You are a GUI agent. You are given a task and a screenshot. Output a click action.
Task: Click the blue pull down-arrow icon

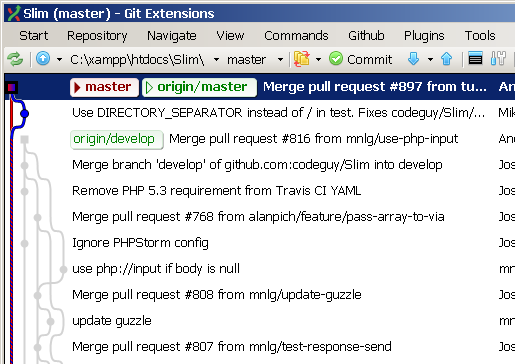tap(413, 59)
